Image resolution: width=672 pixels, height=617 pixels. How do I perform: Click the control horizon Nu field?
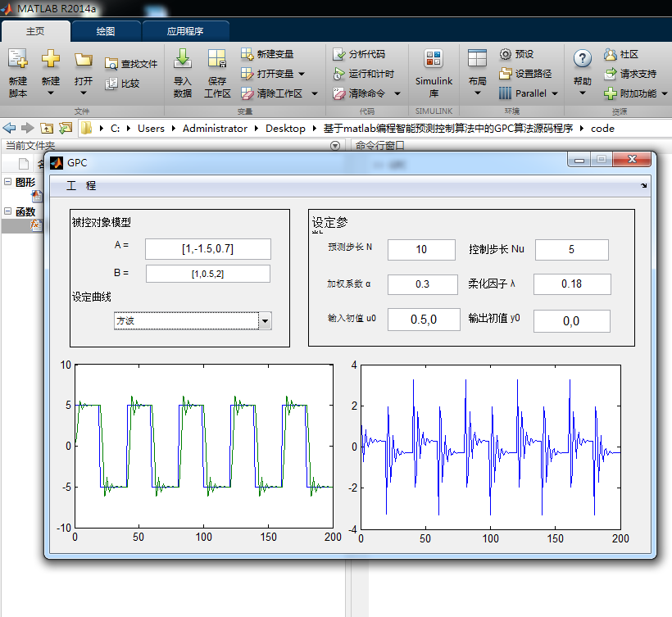pos(572,249)
